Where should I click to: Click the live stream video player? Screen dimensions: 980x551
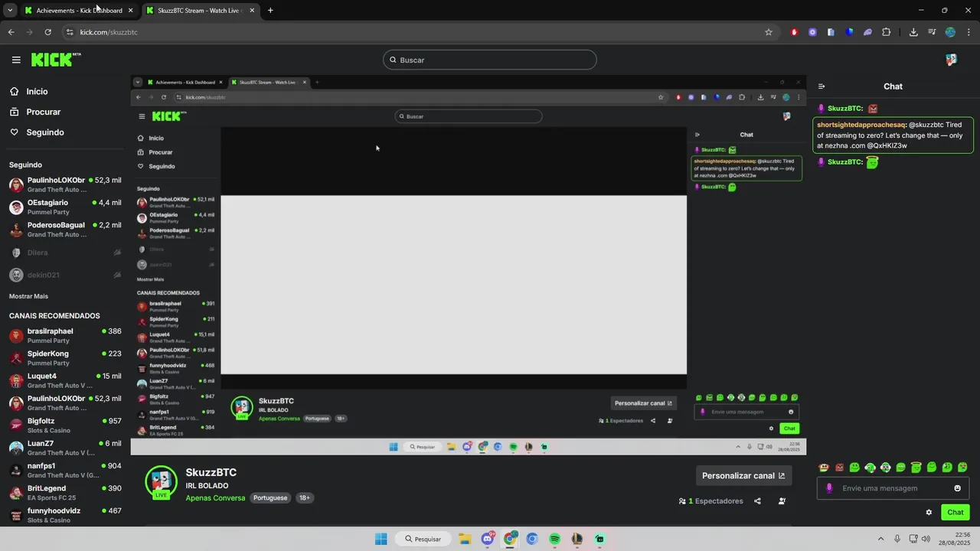click(x=468, y=265)
